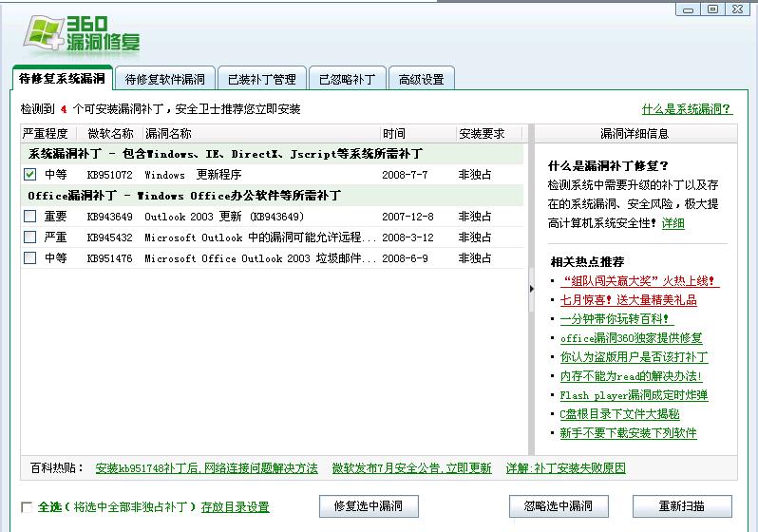Open the 已装补丁管理 tab
758x532 pixels.
(261, 79)
